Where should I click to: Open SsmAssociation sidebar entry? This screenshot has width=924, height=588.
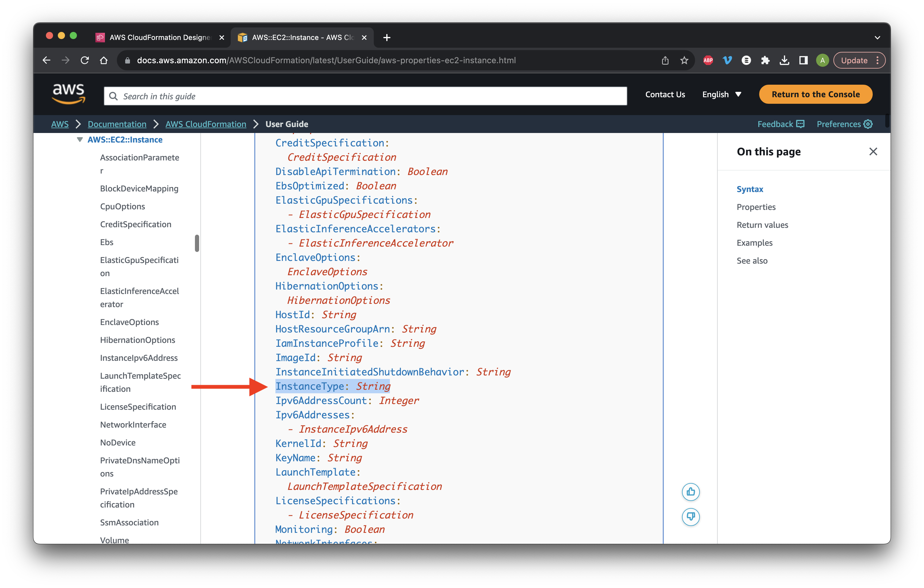click(129, 522)
